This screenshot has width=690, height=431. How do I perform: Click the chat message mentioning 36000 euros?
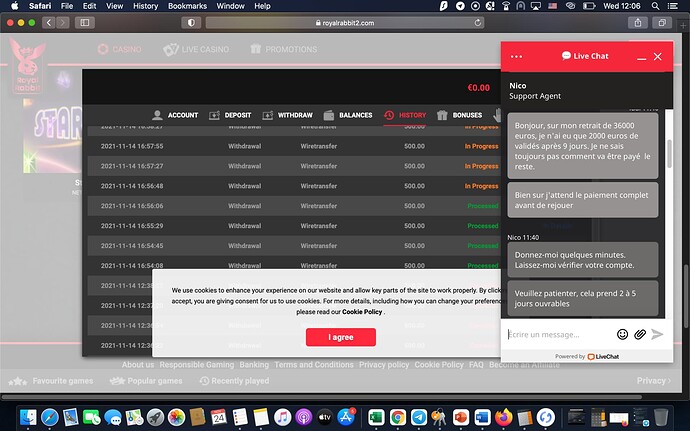pyautogui.click(x=583, y=146)
